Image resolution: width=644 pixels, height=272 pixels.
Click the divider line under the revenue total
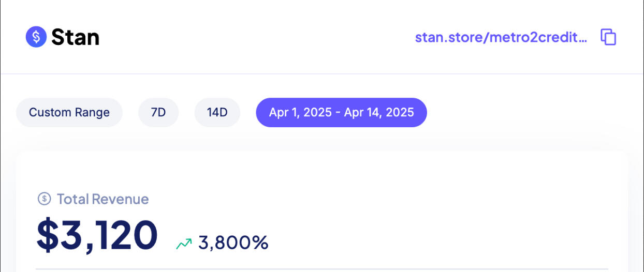point(322,269)
